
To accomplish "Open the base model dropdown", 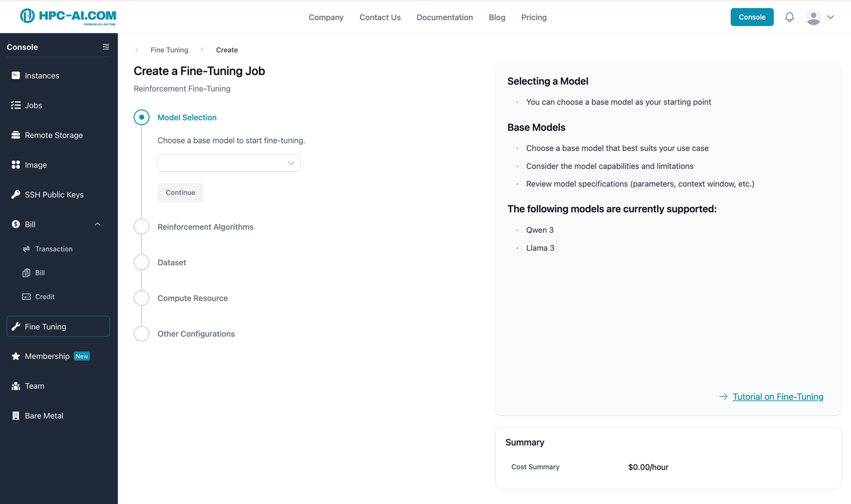I will tap(229, 163).
